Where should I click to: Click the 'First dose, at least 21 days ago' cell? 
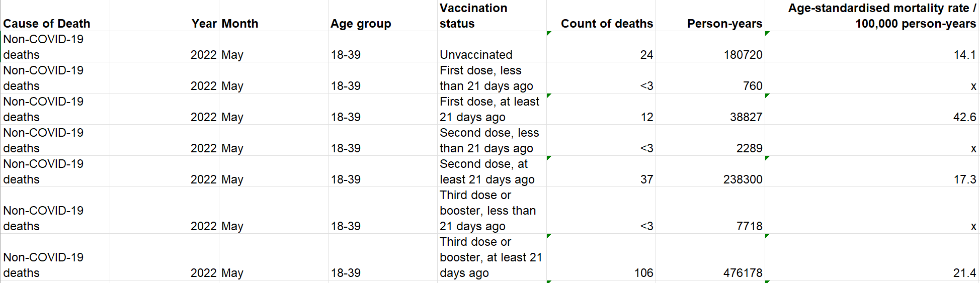492,109
